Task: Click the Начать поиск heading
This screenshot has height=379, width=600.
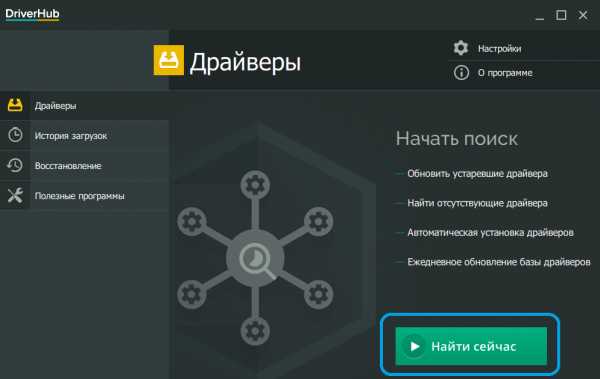Action: pos(457,139)
